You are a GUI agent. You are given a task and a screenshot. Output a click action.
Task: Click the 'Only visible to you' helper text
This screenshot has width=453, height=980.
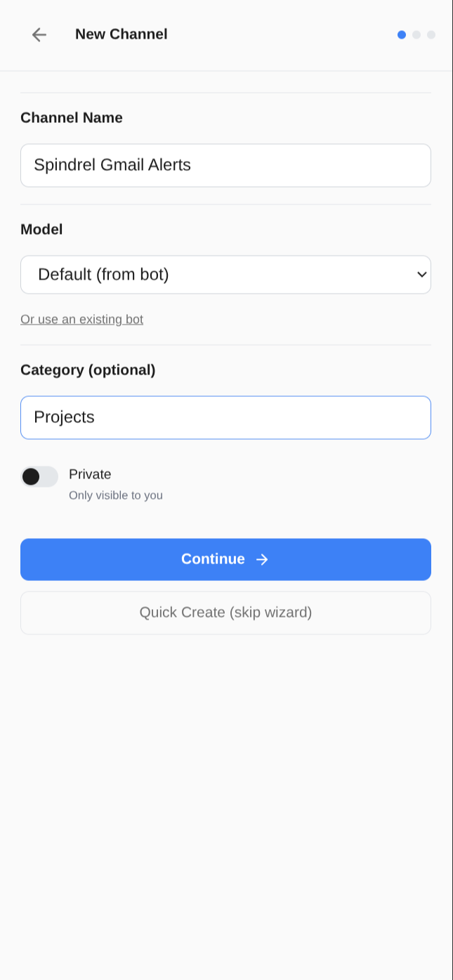click(115, 495)
